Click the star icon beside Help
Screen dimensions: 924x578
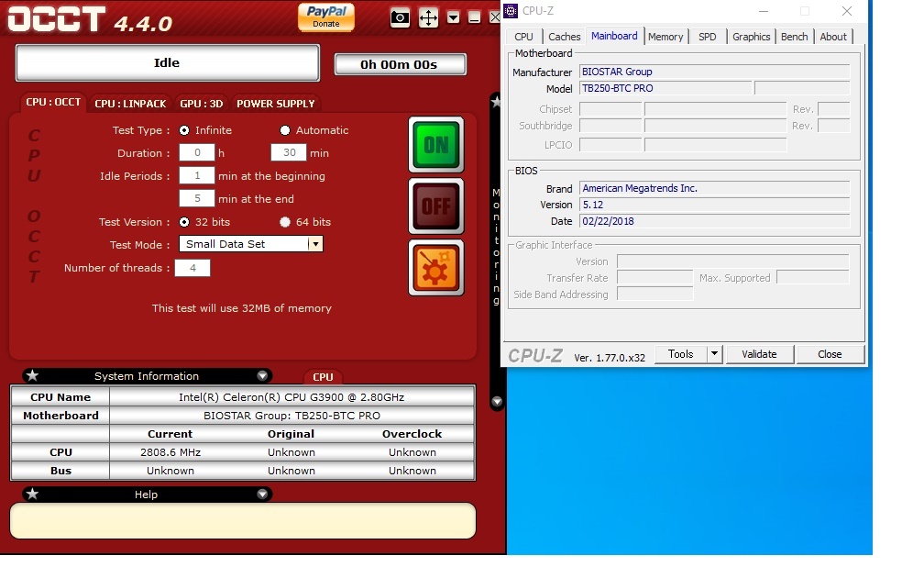tap(32, 494)
